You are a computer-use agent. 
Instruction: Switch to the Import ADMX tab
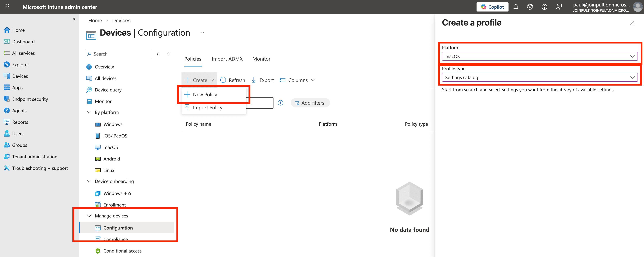227,59
